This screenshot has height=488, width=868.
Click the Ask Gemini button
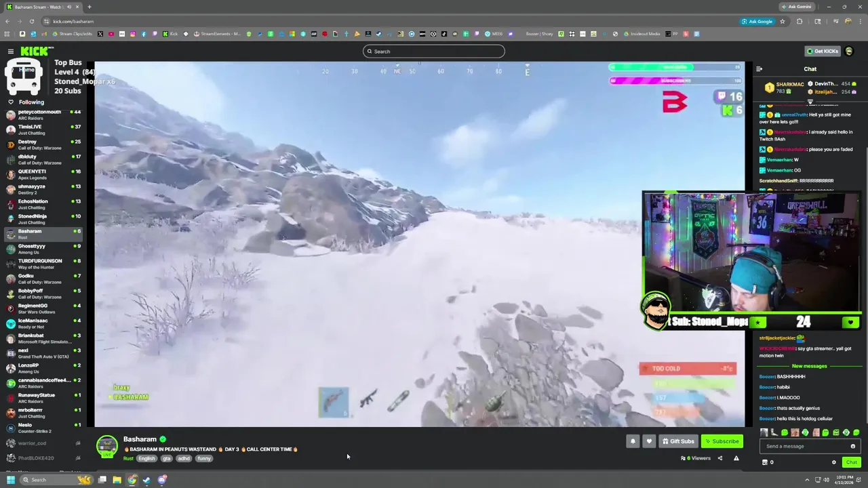point(797,7)
